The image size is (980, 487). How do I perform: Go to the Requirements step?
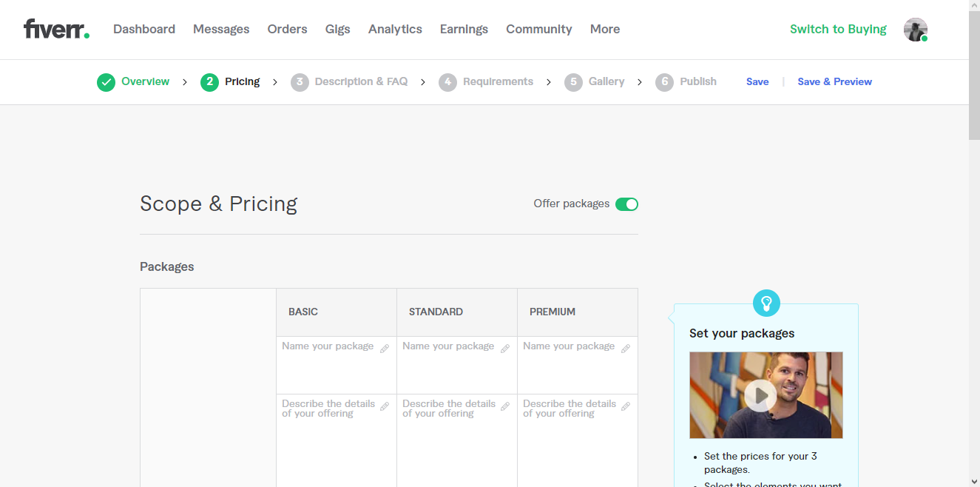498,81
